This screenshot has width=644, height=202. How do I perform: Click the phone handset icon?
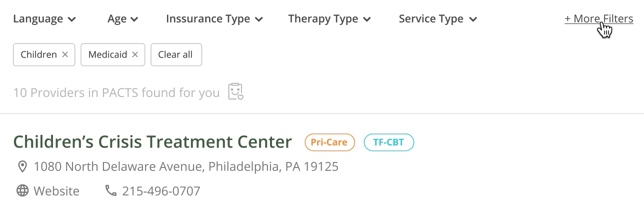pos(110,190)
